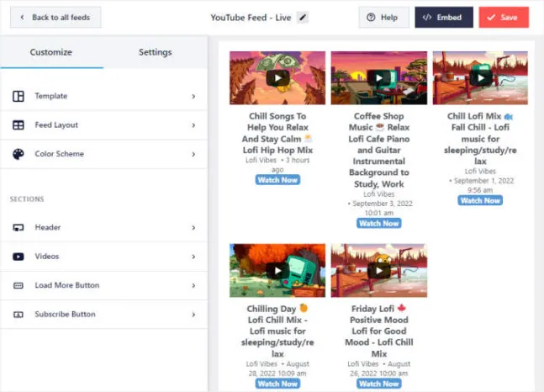This screenshot has width=544, height=392.
Task: Click the back arrow beside Back to all feeds
Action: tap(22, 18)
